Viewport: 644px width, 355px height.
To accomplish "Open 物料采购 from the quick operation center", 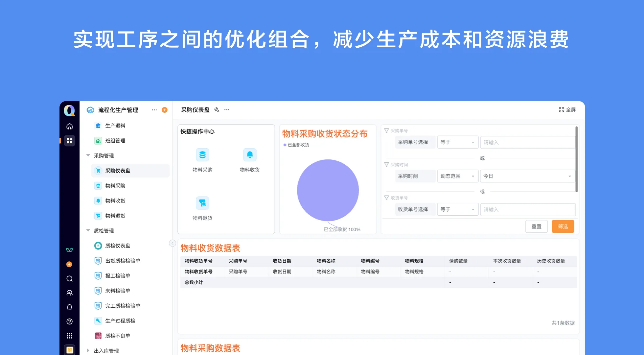I will click(202, 160).
